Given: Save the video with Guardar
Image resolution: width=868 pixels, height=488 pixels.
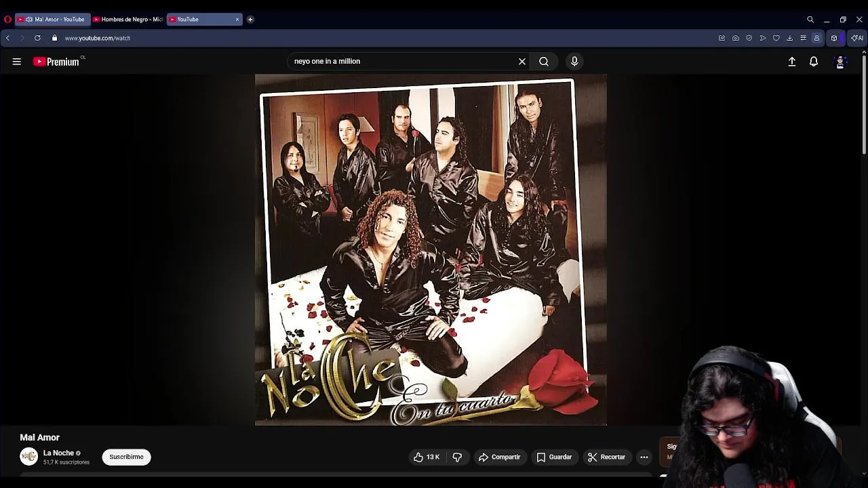Looking at the screenshot, I should coord(554,457).
